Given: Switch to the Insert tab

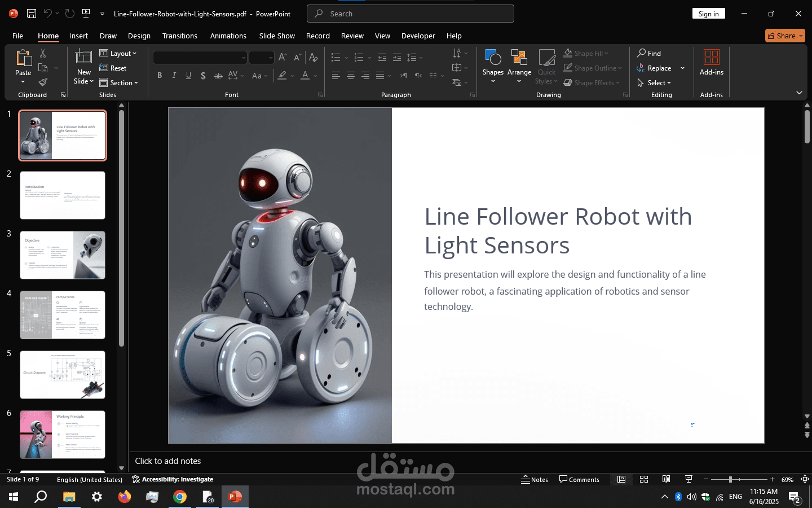Looking at the screenshot, I should pyautogui.click(x=79, y=36).
